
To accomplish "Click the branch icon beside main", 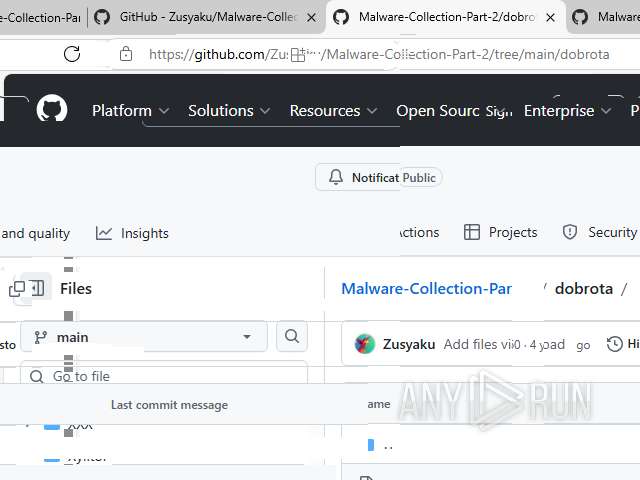I will 41,337.
